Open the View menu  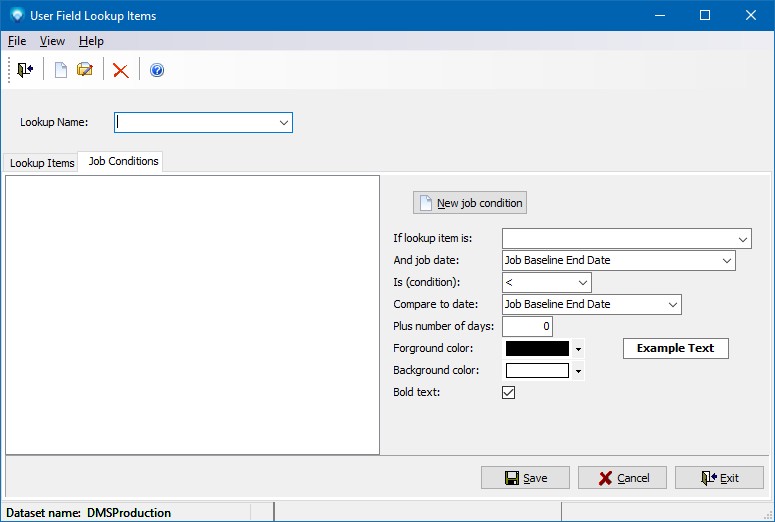tap(52, 41)
